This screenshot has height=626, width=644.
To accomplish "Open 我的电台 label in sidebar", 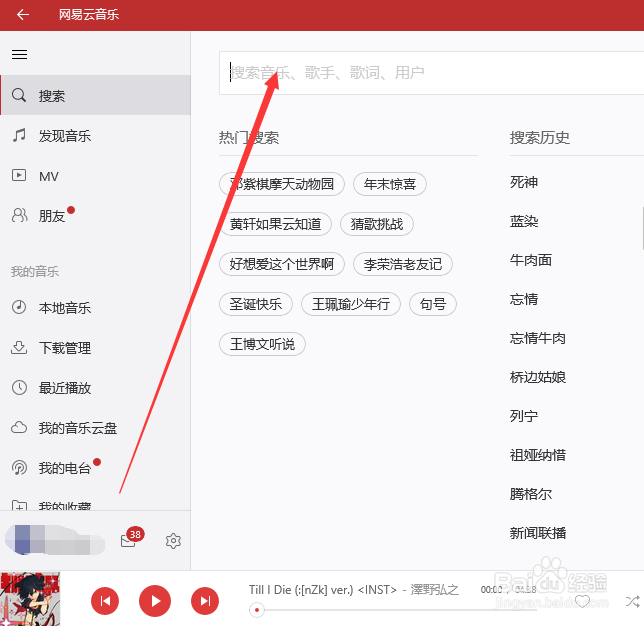I will coord(65,468).
